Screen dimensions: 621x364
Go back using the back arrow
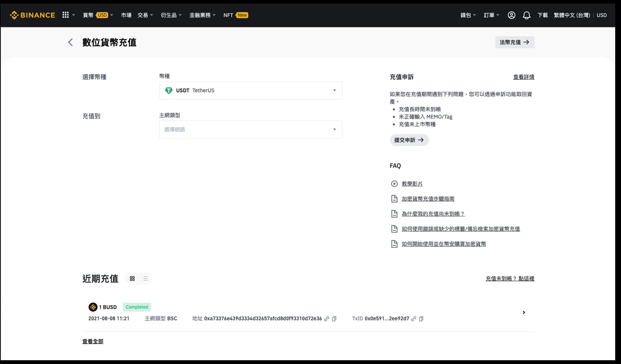click(70, 42)
